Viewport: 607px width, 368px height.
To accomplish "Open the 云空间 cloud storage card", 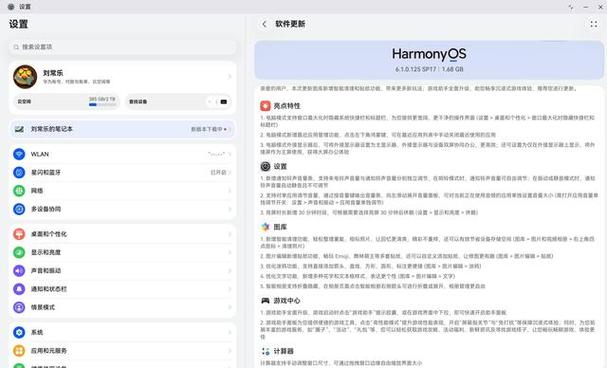I will [67, 101].
